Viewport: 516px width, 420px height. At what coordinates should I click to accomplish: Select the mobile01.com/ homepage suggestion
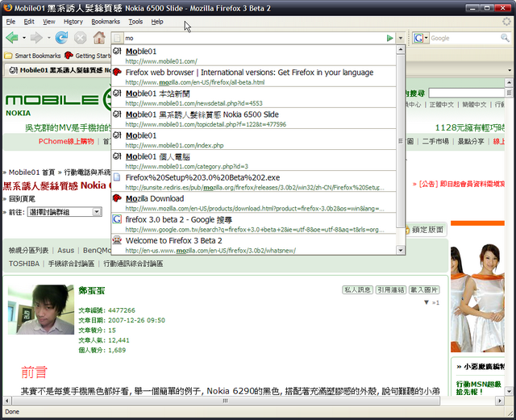254,56
